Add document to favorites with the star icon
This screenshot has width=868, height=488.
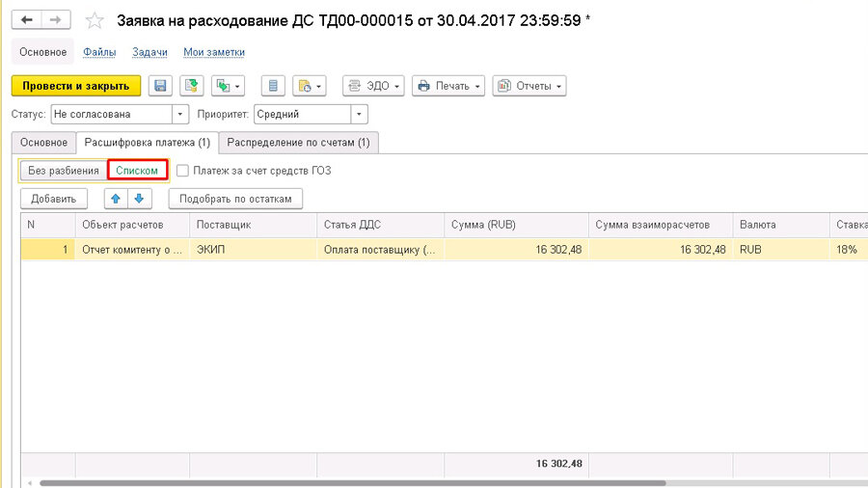95,21
